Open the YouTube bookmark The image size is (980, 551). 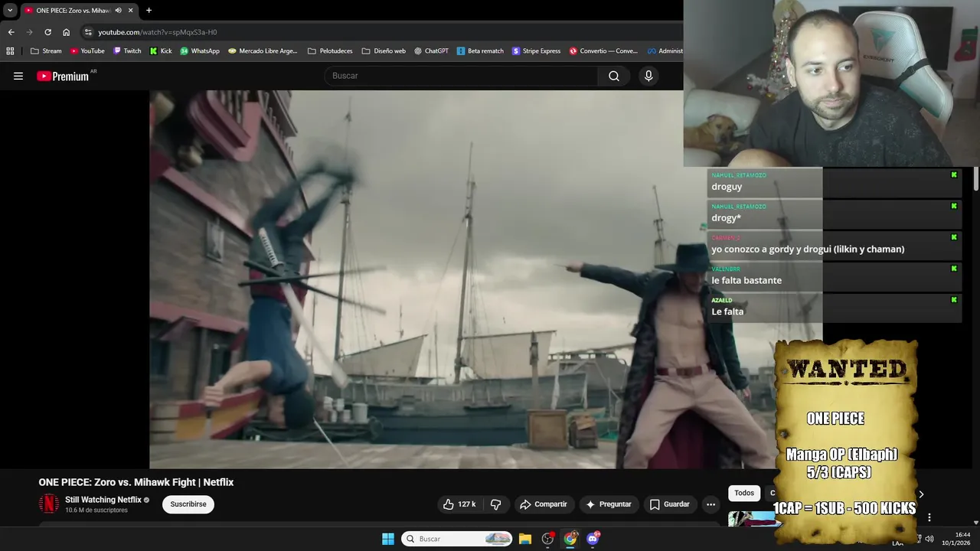(x=87, y=51)
